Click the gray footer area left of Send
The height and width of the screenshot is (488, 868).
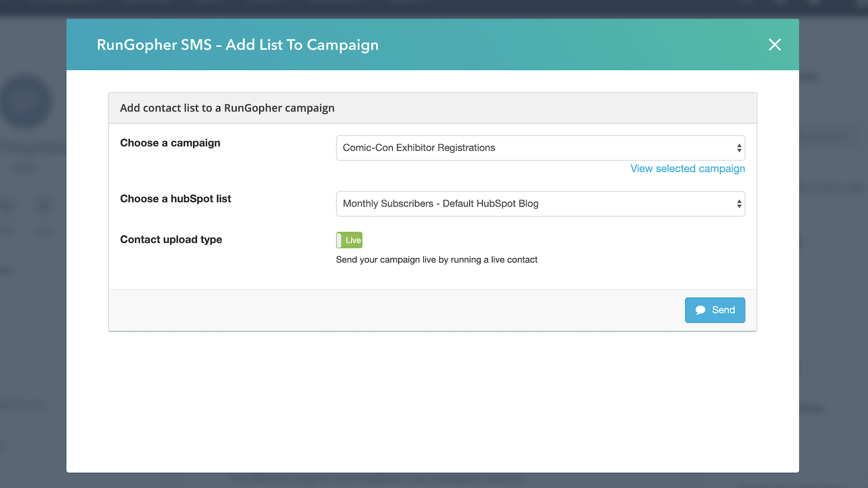pyautogui.click(x=380, y=310)
